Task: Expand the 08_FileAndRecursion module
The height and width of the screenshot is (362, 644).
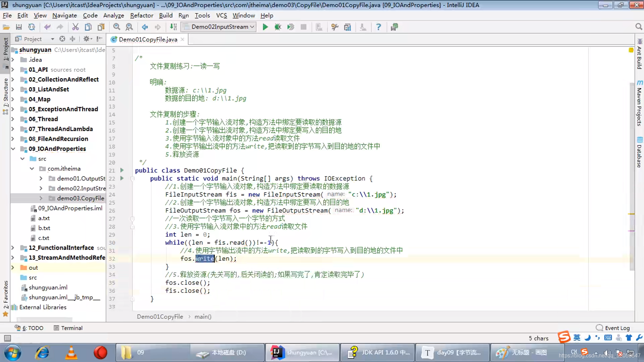Action: pos(13,139)
